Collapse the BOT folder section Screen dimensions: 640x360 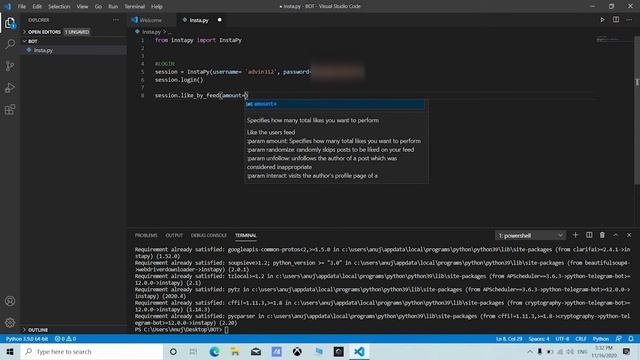click(33, 41)
